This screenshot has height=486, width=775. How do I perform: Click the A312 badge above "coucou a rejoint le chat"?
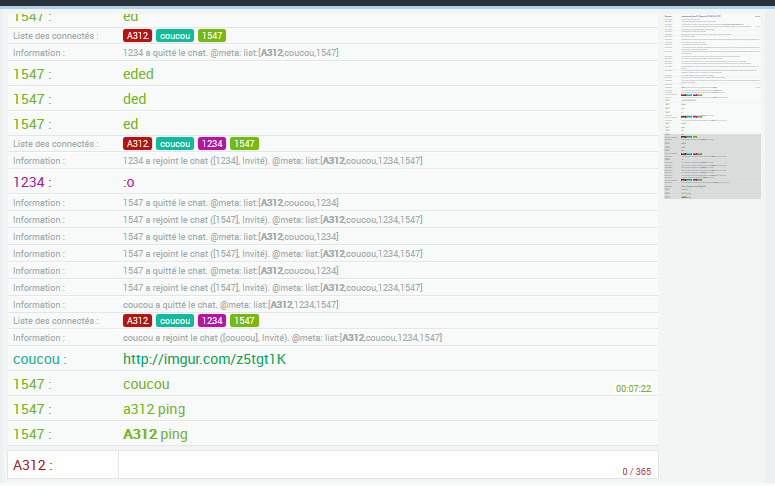click(137, 320)
